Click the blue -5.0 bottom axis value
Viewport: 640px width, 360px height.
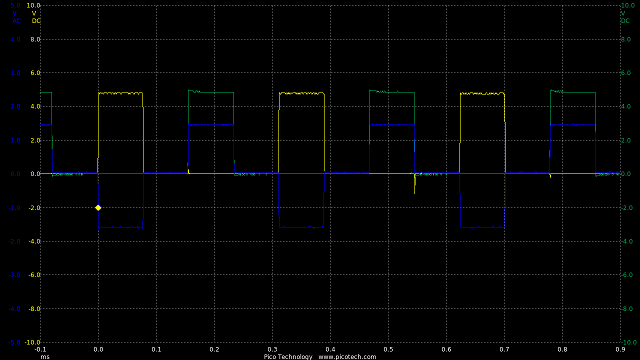tap(14, 342)
